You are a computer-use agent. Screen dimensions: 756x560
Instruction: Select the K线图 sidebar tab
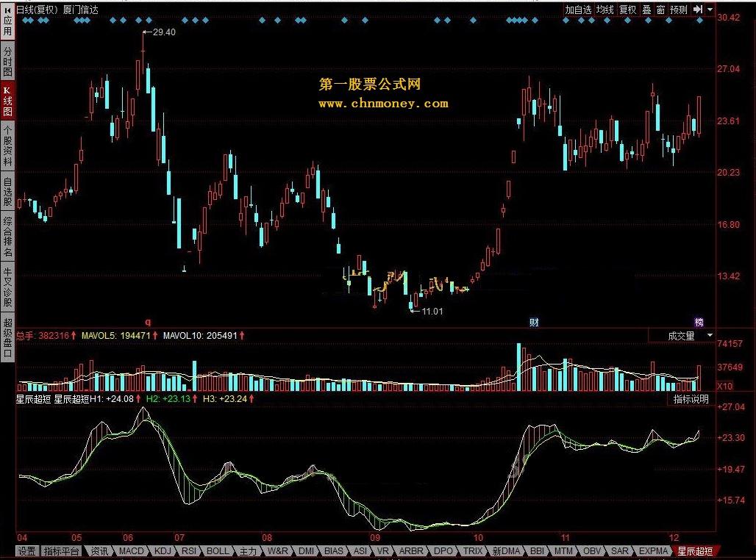coord(7,101)
